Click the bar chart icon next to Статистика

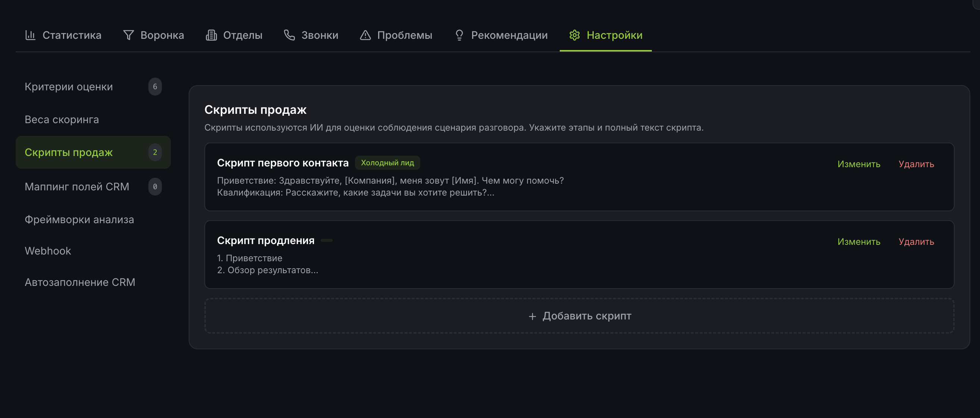[x=31, y=35]
